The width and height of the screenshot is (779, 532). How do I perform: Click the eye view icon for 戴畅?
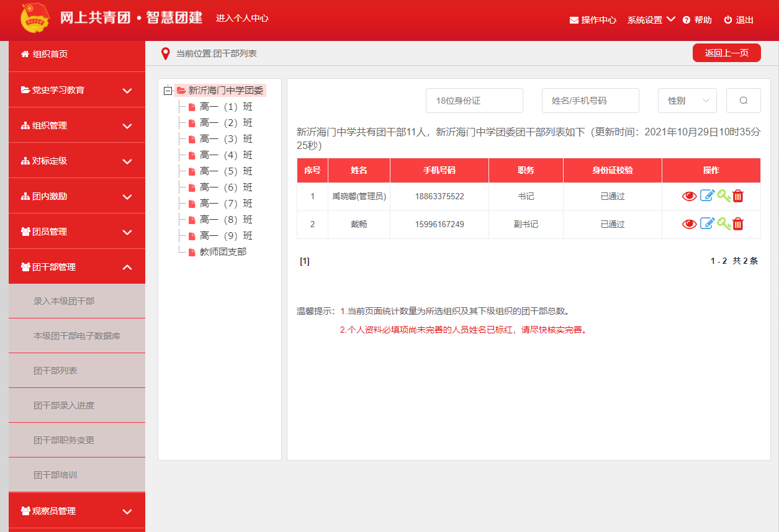689,224
